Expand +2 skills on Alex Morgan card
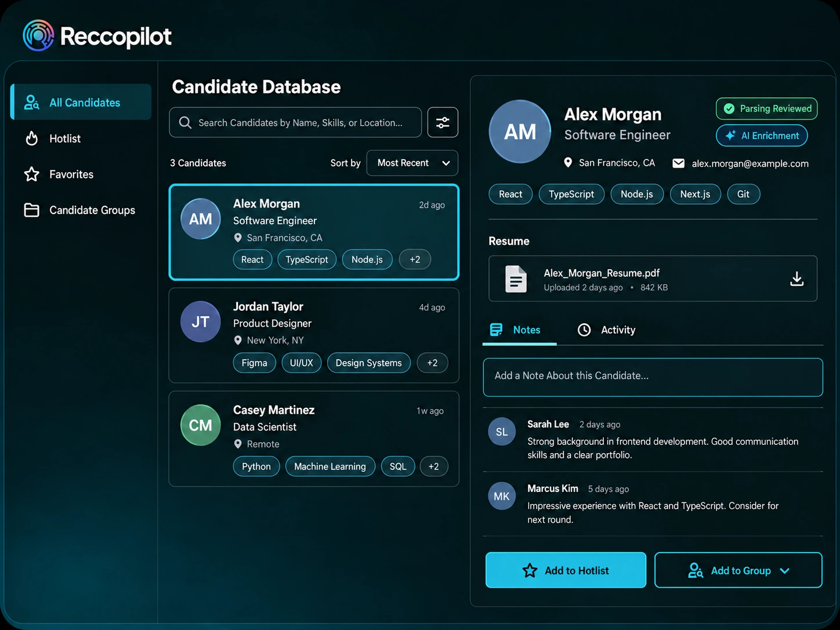 coord(415,259)
